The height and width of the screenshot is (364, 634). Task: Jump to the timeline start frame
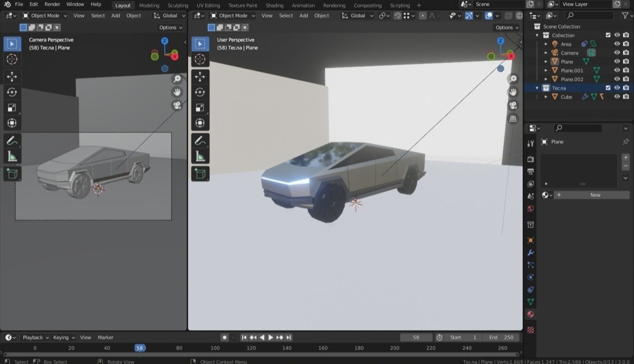pyautogui.click(x=244, y=338)
